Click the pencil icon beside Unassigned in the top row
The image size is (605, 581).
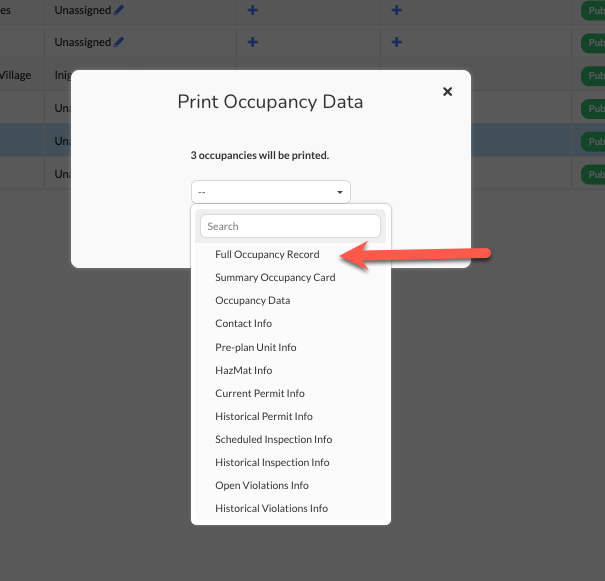(x=120, y=9)
